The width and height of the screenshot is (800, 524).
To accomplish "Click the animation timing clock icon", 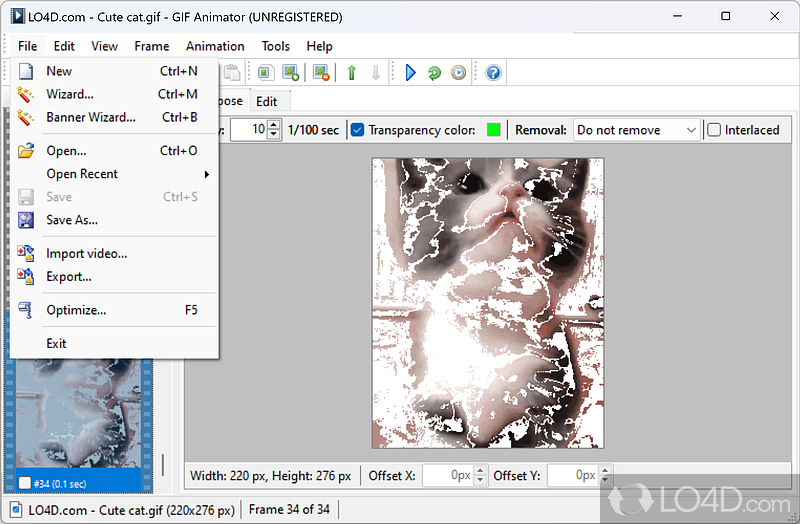I will 458,72.
